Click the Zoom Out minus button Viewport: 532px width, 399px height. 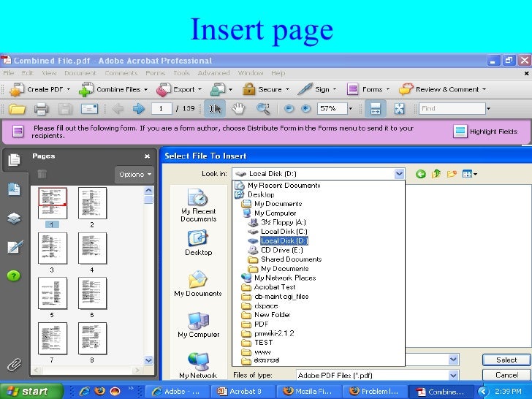pyautogui.click(x=289, y=109)
